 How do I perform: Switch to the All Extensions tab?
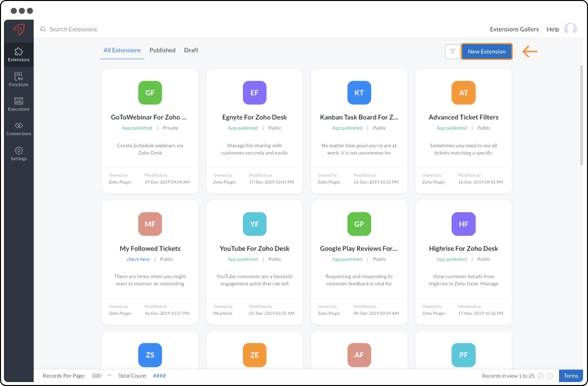pos(122,50)
